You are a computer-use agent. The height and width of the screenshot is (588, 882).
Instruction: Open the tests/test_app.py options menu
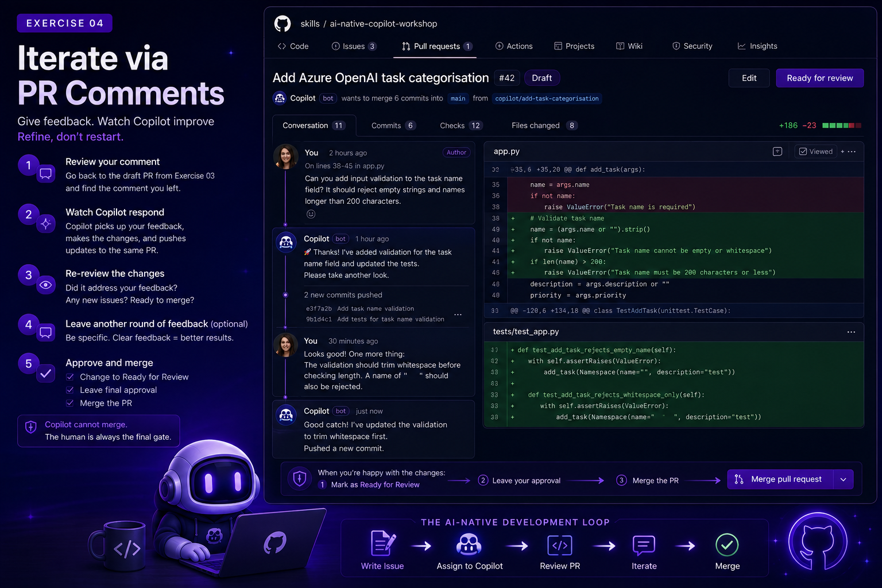pyautogui.click(x=851, y=332)
